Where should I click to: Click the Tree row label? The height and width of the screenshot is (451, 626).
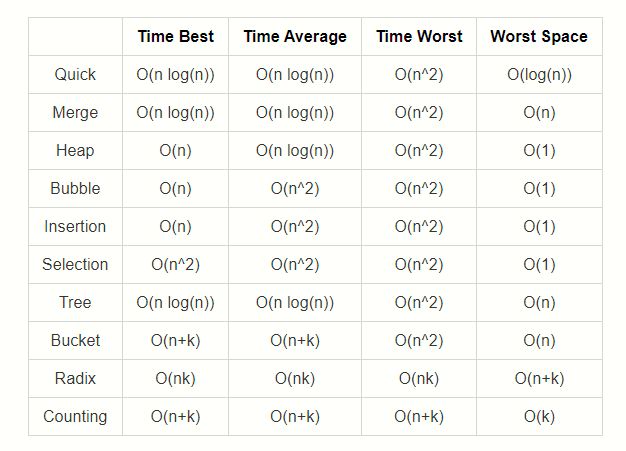pos(75,303)
